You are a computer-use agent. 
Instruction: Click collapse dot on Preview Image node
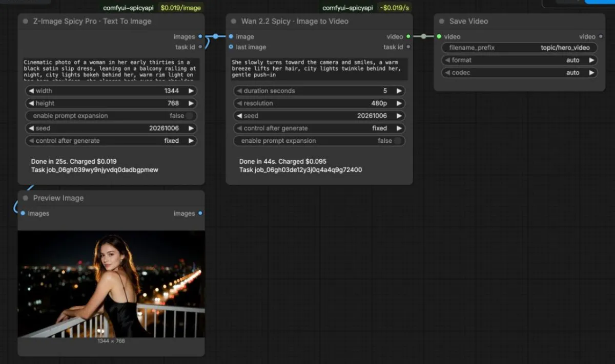coord(26,198)
